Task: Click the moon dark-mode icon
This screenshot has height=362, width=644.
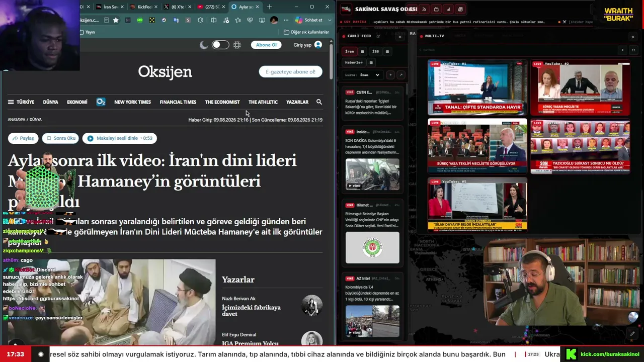Action: pos(204,45)
